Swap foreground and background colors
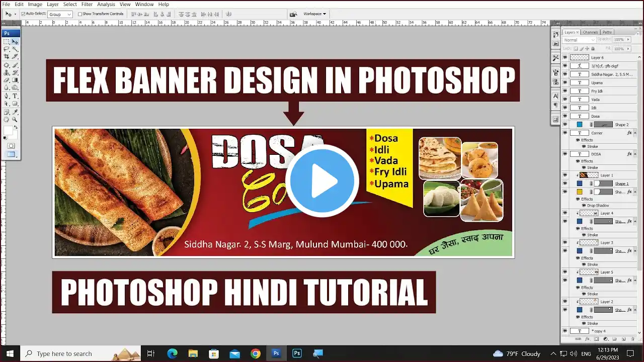This screenshot has height=362, width=644. (x=16, y=127)
